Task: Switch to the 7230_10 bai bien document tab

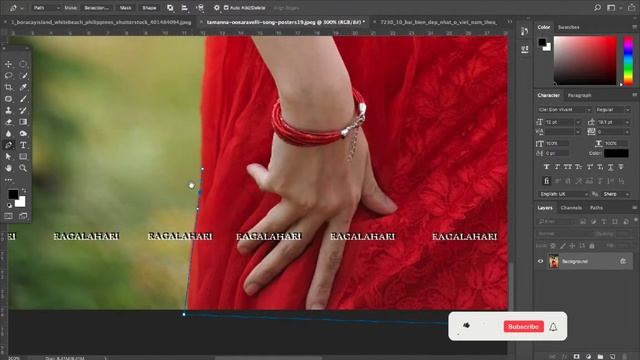Action: (438, 22)
